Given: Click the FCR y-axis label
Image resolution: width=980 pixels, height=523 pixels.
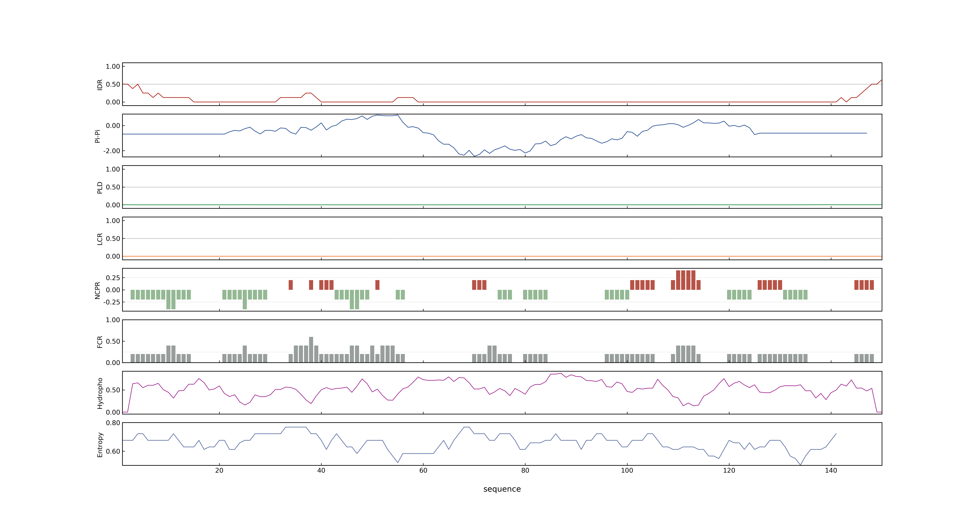Looking at the screenshot, I should click(x=100, y=342).
